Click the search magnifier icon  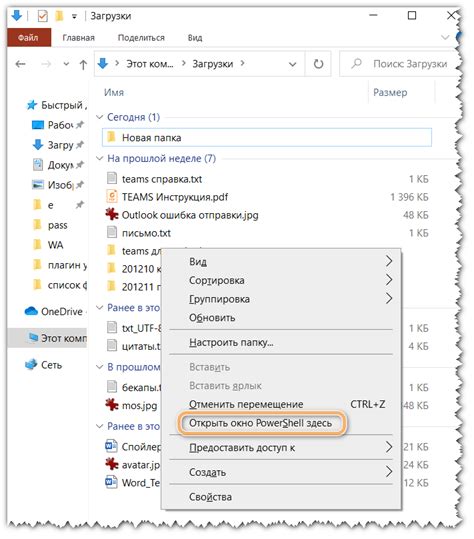coord(356,64)
